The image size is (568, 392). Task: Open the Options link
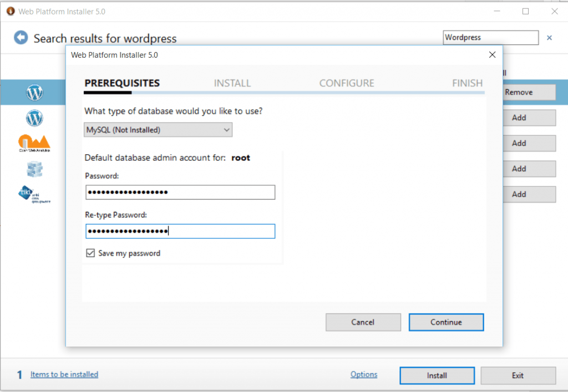[x=364, y=374]
